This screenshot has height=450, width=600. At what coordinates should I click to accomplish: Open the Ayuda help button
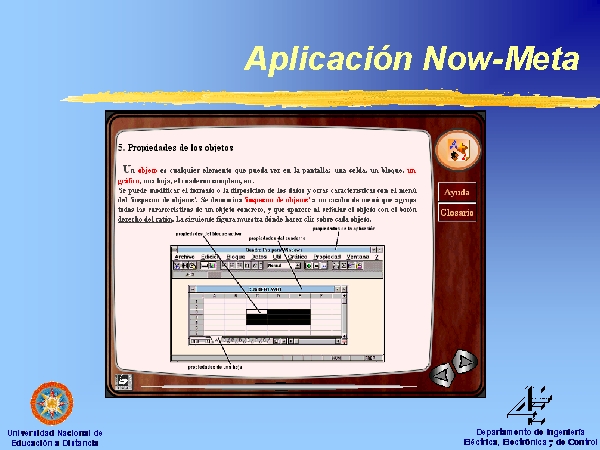[457, 192]
